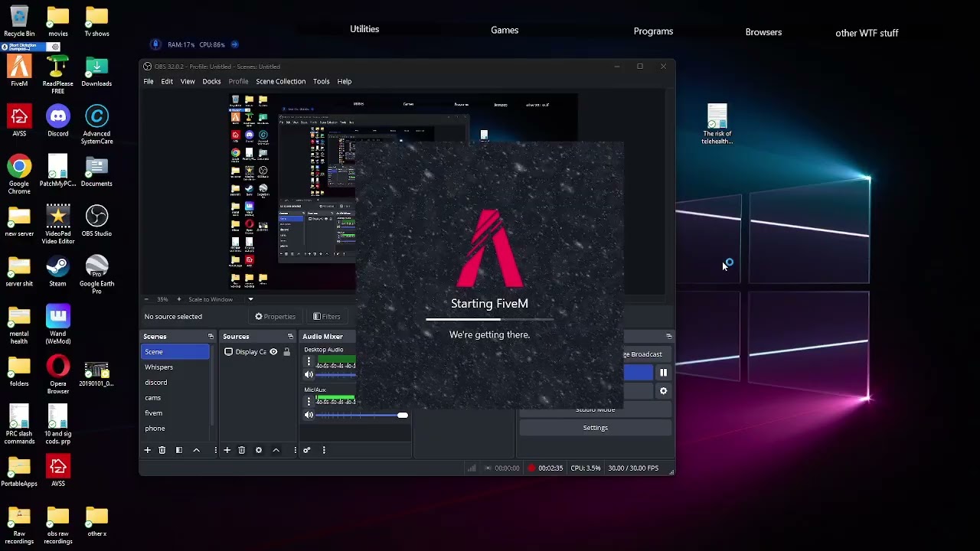980x551 pixels.
Task: Open source Properties button
Action: point(276,317)
